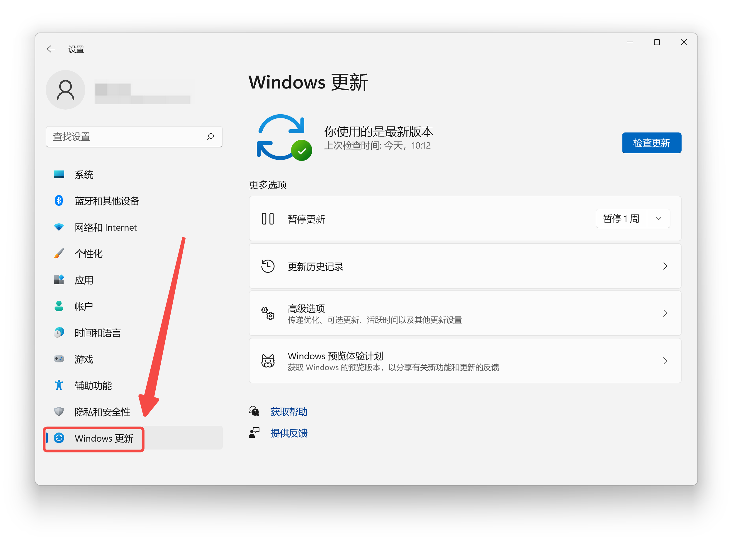737x560 pixels.
Task: Click the 查找设置 search field
Action: click(x=134, y=137)
